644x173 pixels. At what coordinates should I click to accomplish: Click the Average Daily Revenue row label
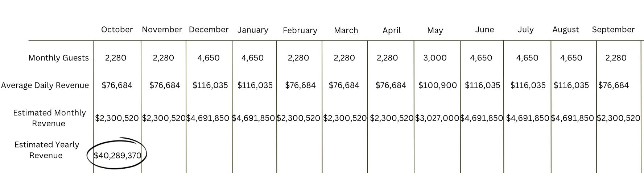45,85
